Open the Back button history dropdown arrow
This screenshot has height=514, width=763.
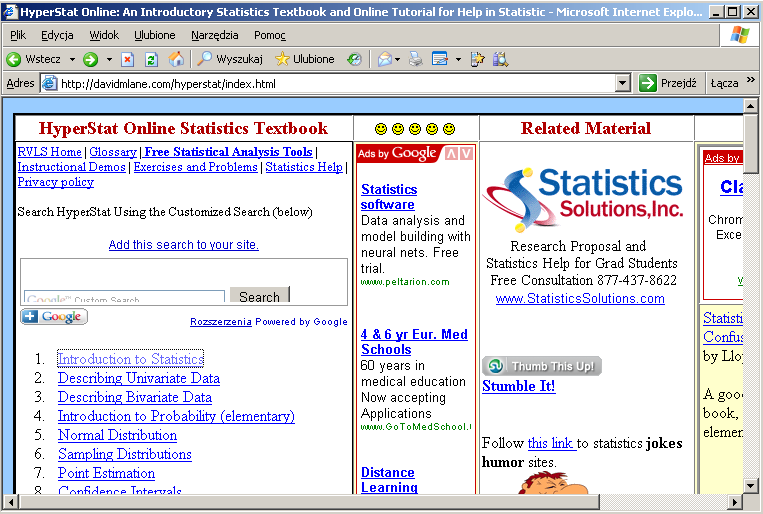tap(72, 59)
